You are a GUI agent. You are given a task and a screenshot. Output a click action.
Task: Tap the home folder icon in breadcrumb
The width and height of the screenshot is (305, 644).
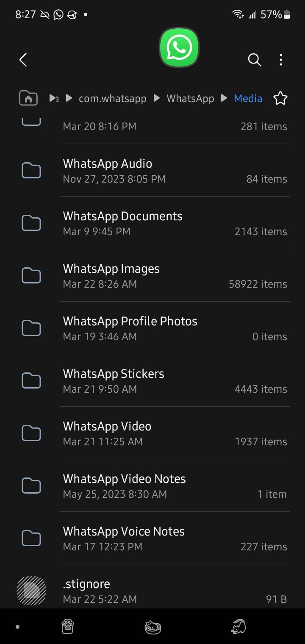[28, 98]
